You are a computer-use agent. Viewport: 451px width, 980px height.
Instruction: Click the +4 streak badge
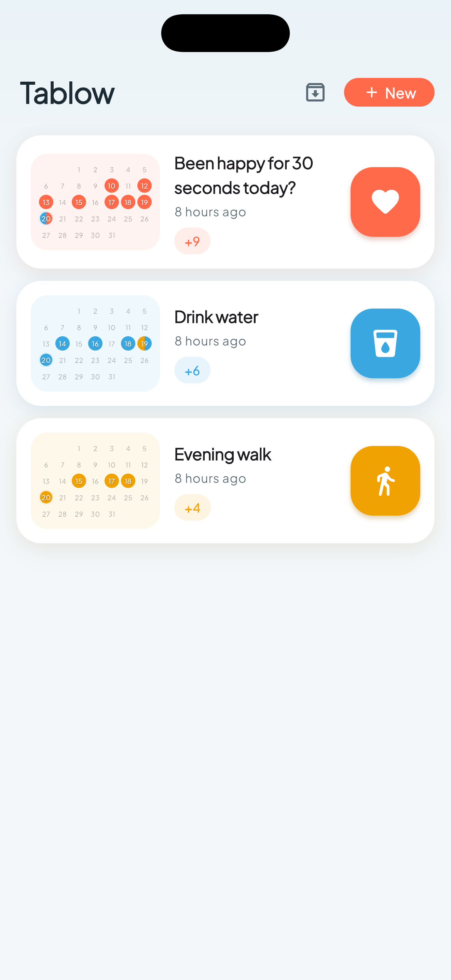point(192,507)
